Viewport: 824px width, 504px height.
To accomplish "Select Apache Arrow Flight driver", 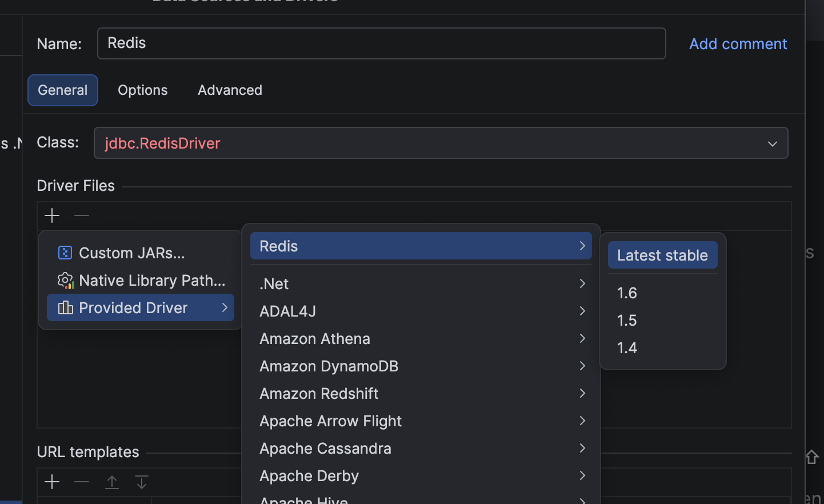I will tap(421, 421).
